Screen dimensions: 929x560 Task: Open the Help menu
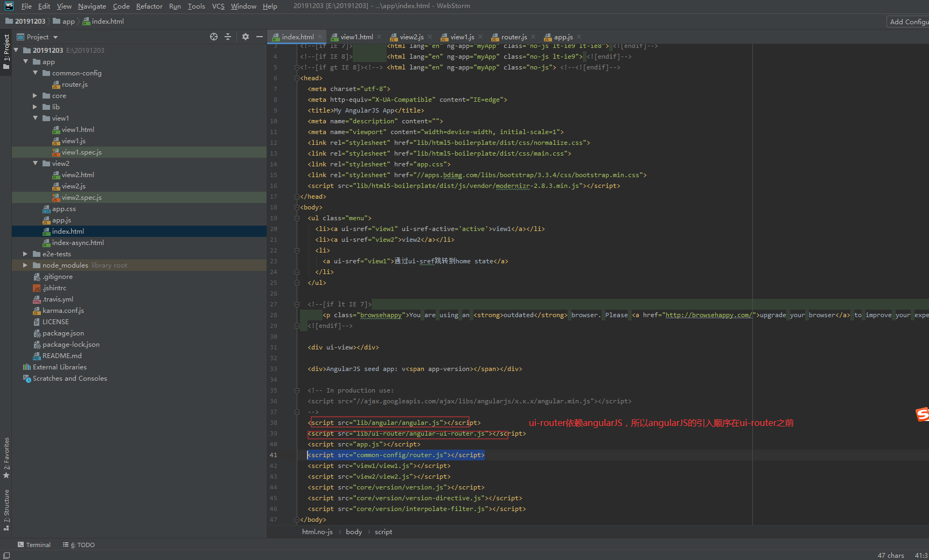point(270,6)
